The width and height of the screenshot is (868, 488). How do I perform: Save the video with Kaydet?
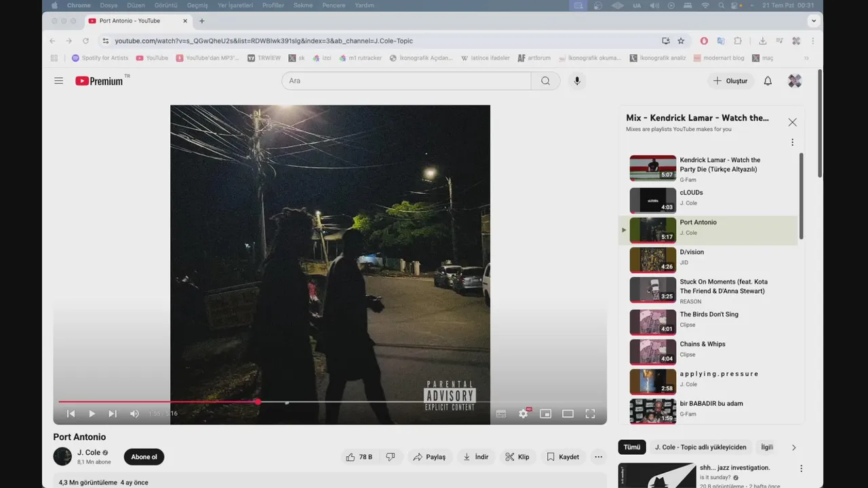click(563, 457)
